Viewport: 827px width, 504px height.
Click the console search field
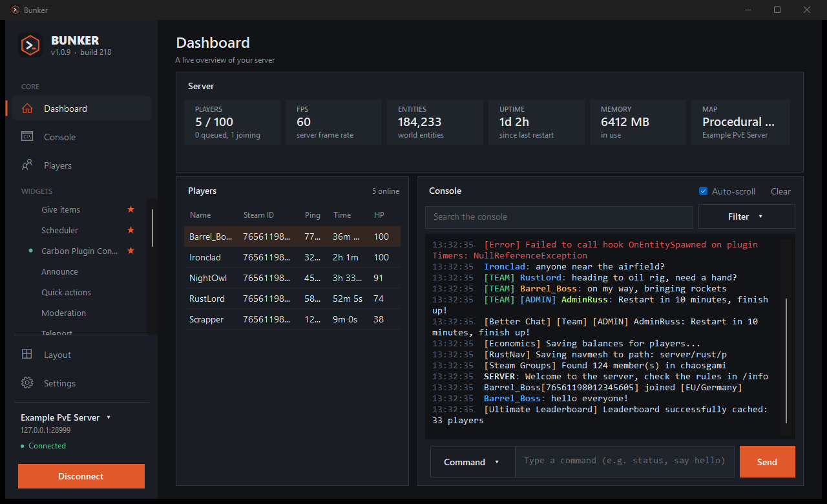559,217
